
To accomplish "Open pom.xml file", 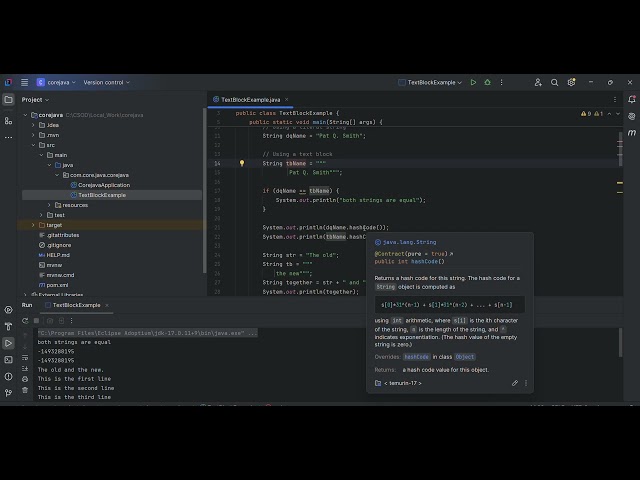I will pyautogui.click(x=53, y=285).
